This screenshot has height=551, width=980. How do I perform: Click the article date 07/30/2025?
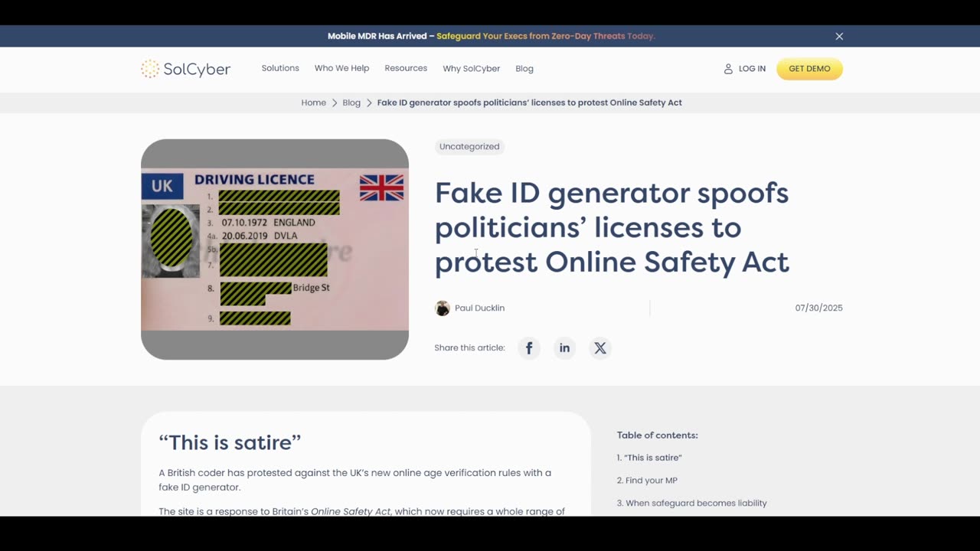pos(818,308)
